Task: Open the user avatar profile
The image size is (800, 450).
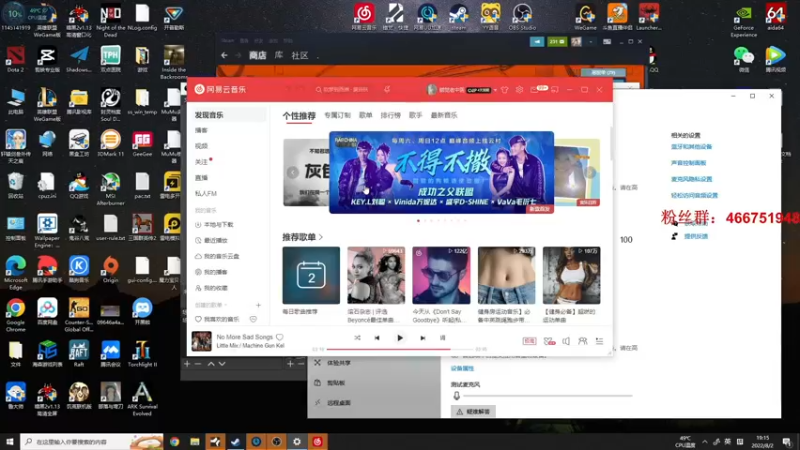Action: coord(432,90)
